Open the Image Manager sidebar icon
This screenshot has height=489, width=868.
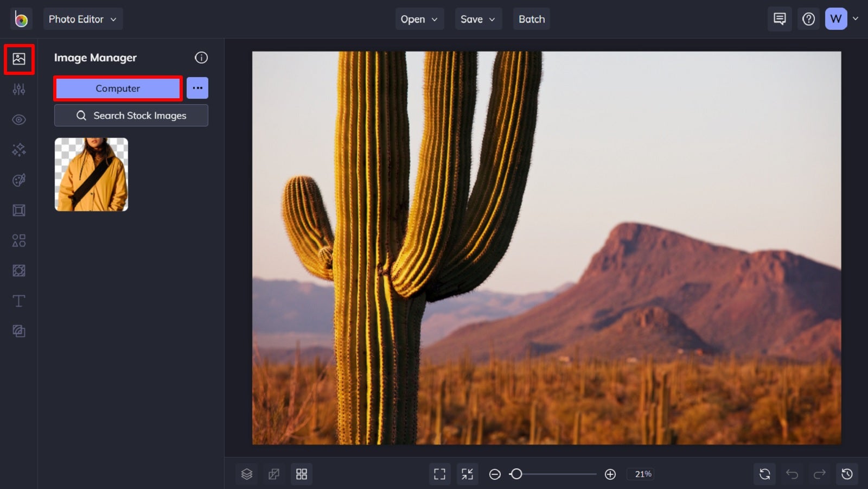[x=19, y=59]
